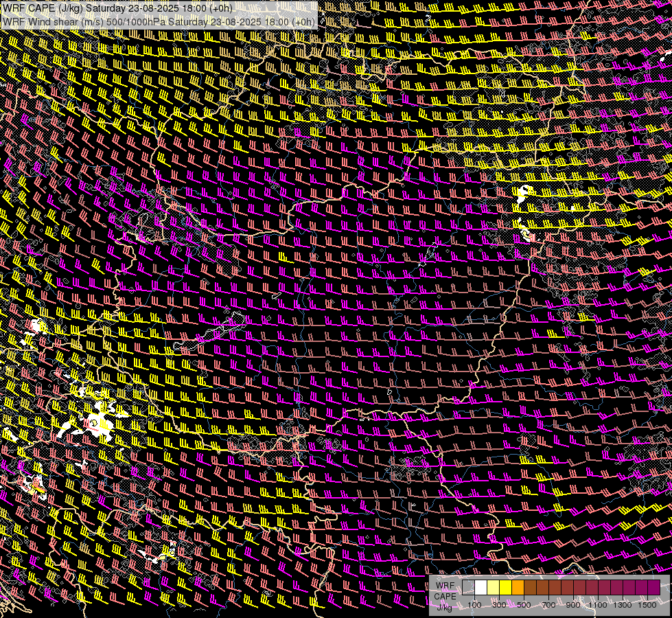This screenshot has height=618, width=672.
Task: Click the '500' legend value
Action: coord(524,605)
